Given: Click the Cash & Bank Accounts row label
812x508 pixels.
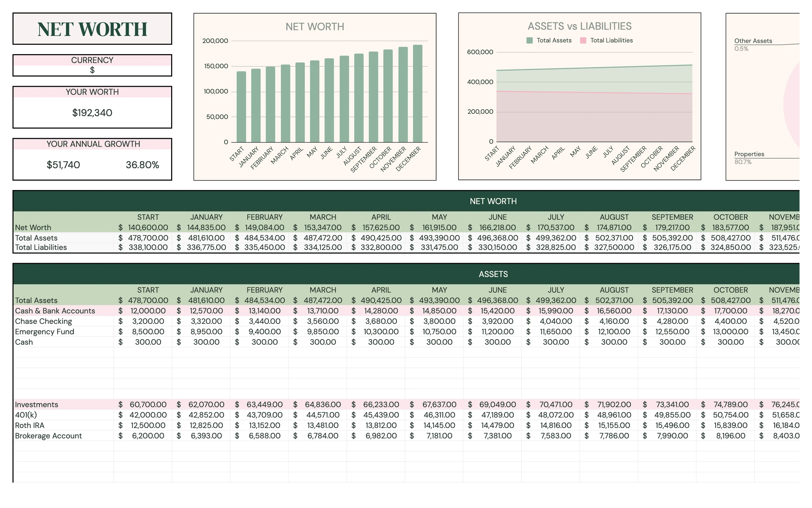Looking at the screenshot, I should pos(55,311).
